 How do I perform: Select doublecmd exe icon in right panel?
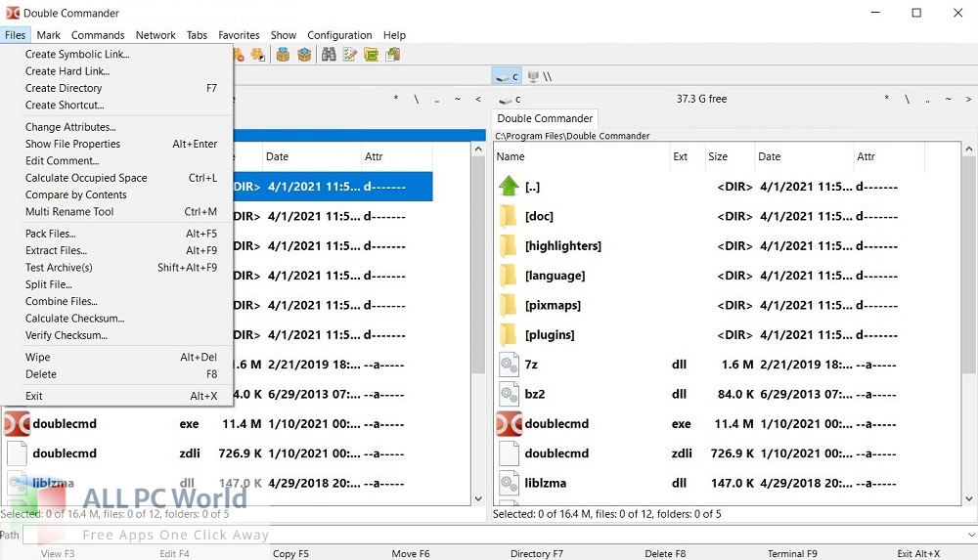[509, 423]
